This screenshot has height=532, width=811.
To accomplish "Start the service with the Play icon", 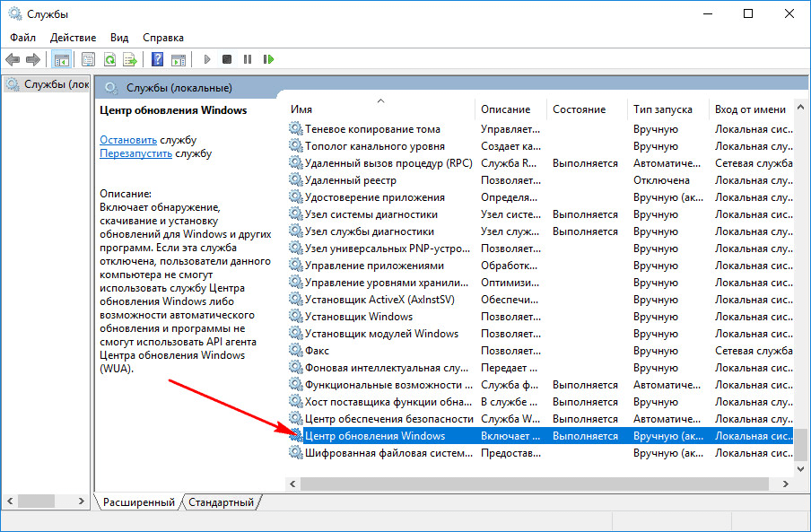I will click(x=207, y=59).
